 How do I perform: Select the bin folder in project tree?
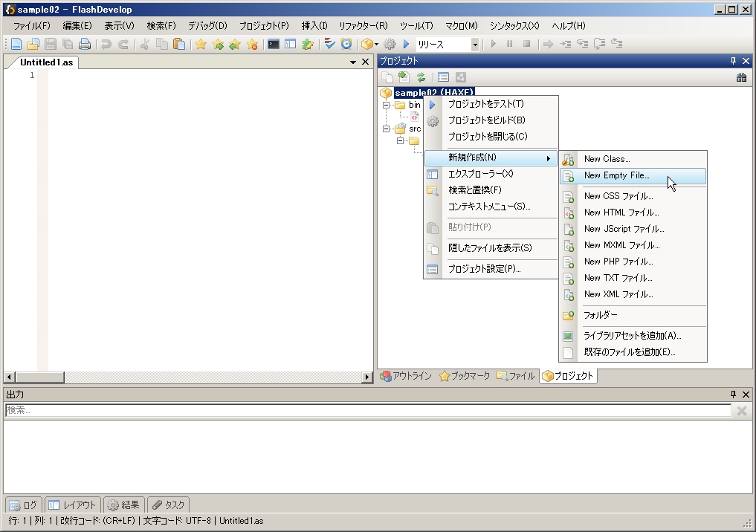click(415, 105)
